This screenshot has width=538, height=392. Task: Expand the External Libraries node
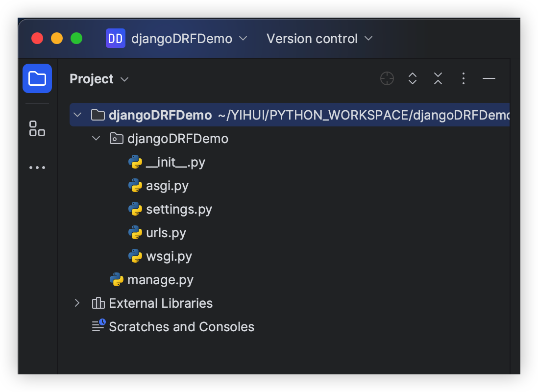click(77, 303)
